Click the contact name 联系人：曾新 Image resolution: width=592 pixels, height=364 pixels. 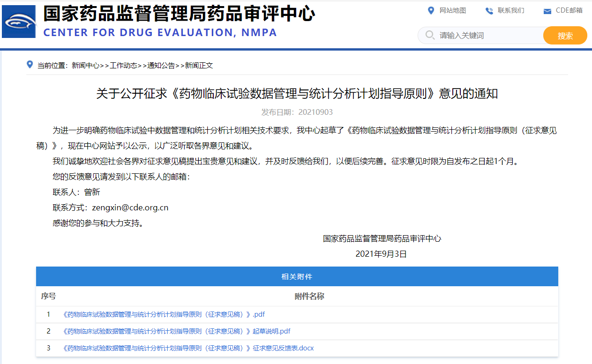[76, 192]
